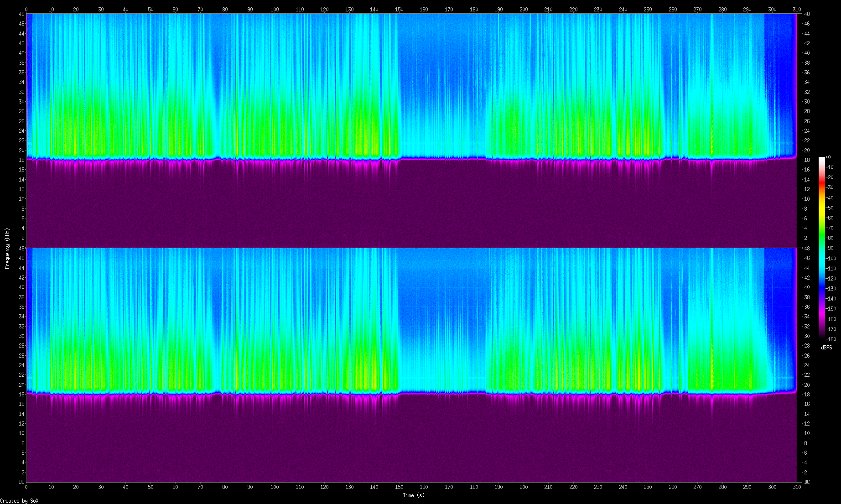Select the 10 tick on the bottom time axis
This screenshot has height=504, width=841.
pos(51,487)
